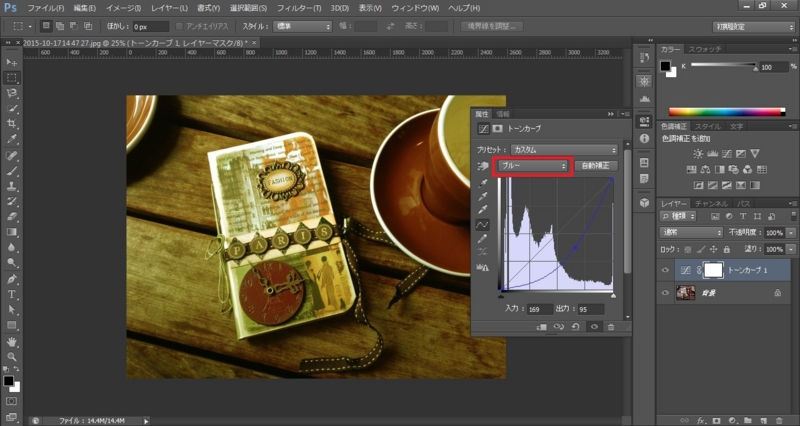Add Brightness/Contrast adjustment (sun icon)
The image size is (800, 426).
[698, 154]
